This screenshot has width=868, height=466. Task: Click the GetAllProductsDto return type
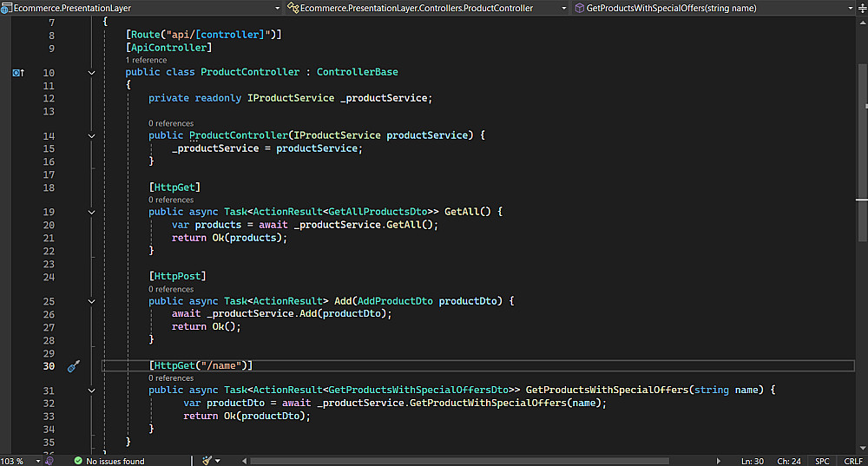(x=378, y=212)
